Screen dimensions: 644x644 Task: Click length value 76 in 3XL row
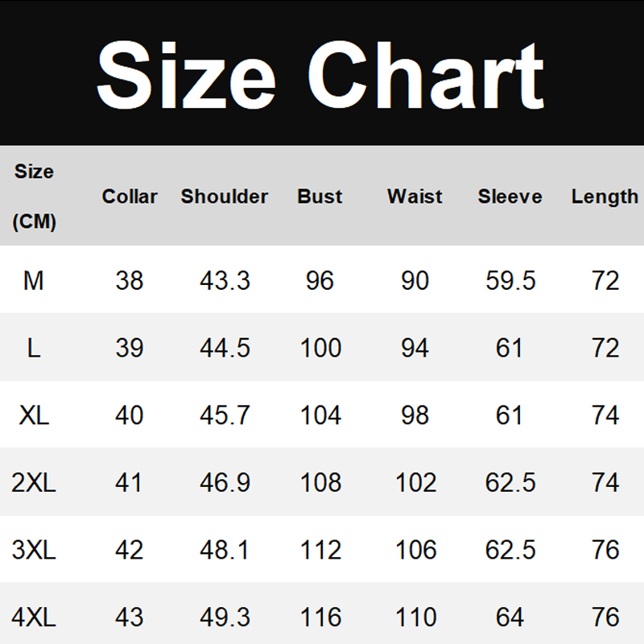click(x=605, y=551)
